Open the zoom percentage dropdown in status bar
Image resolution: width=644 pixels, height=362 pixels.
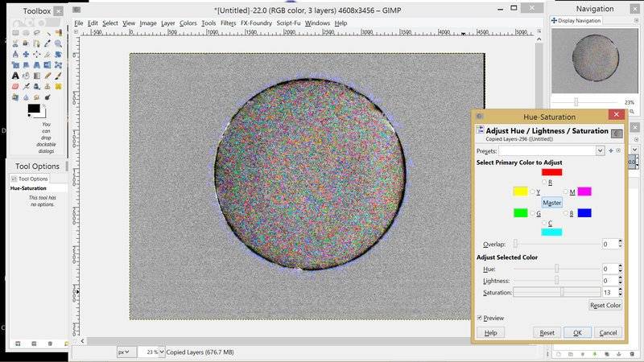coord(162,352)
